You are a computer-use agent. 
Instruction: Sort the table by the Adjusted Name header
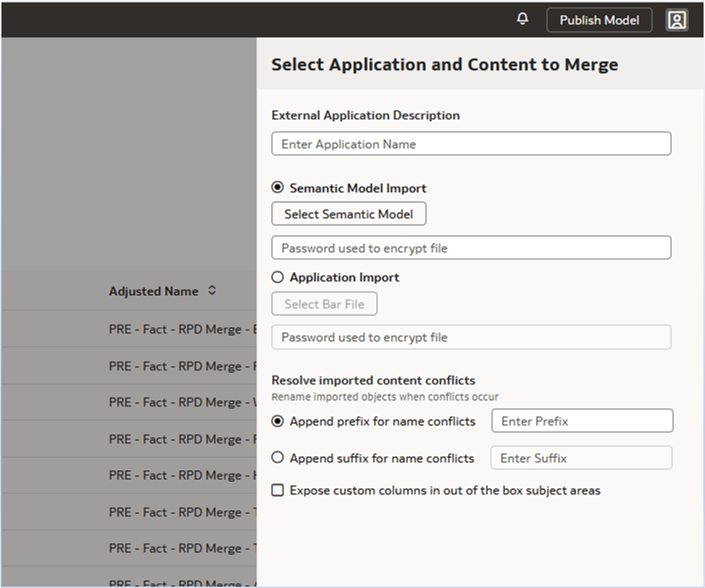click(153, 291)
